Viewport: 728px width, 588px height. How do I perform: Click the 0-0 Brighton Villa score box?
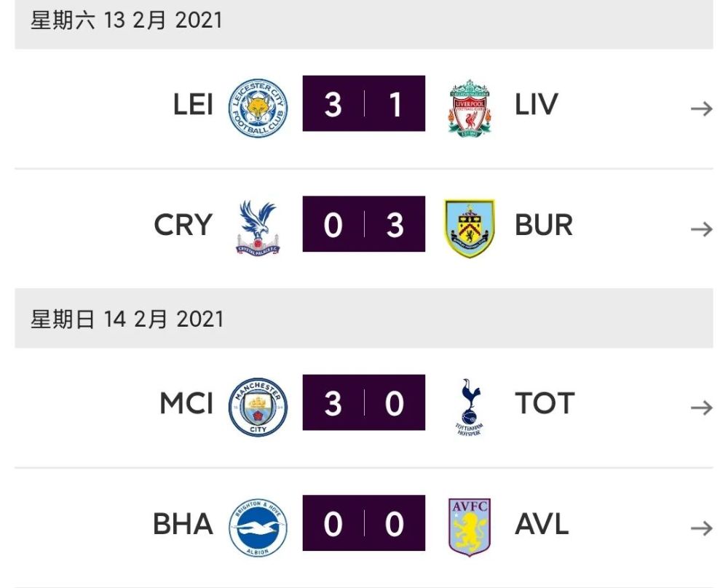coord(363,523)
